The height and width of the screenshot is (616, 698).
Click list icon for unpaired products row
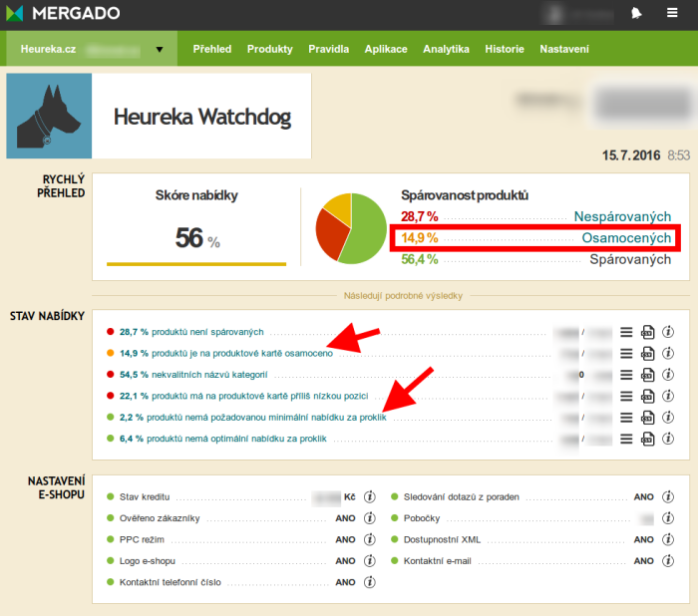626,332
